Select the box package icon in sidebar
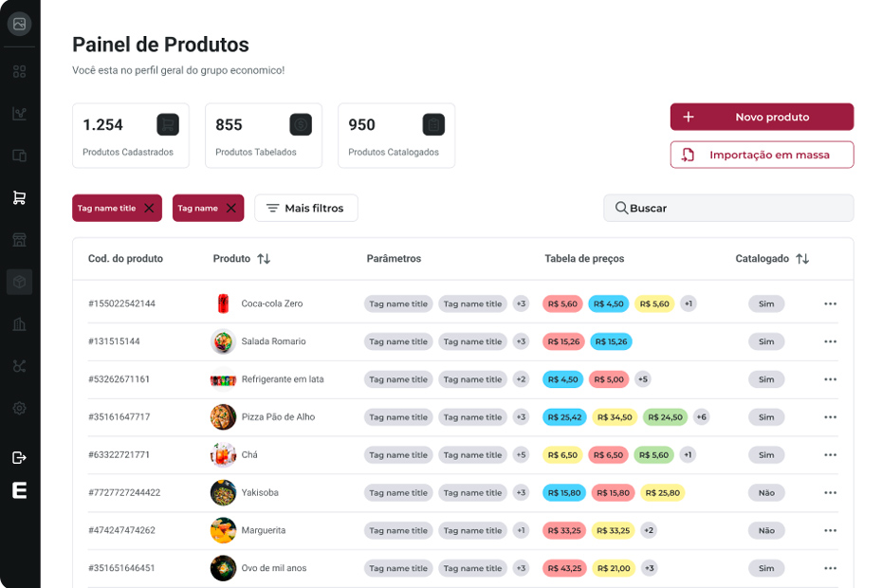Screen dimensions: 882x588 click(x=19, y=282)
